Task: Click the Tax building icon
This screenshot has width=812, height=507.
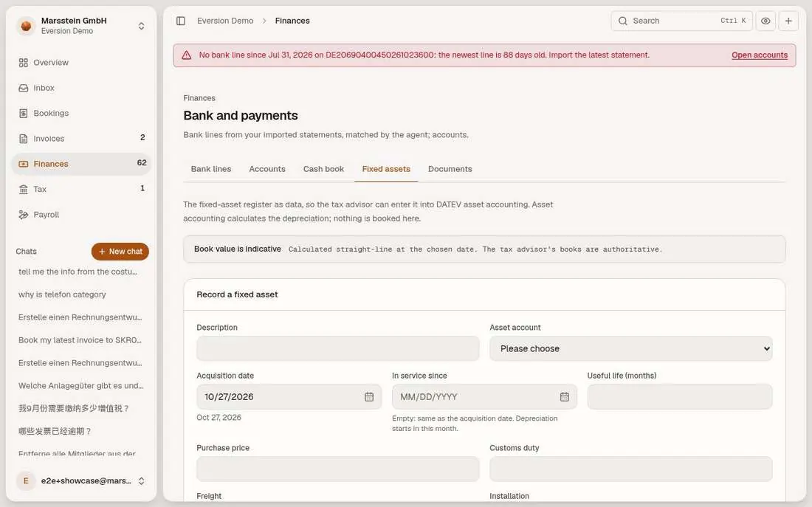Action: (x=24, y=189)
